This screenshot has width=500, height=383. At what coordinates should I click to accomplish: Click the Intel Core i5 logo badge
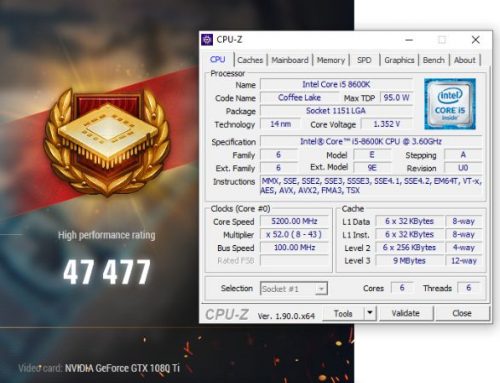[x=450, y=104]
